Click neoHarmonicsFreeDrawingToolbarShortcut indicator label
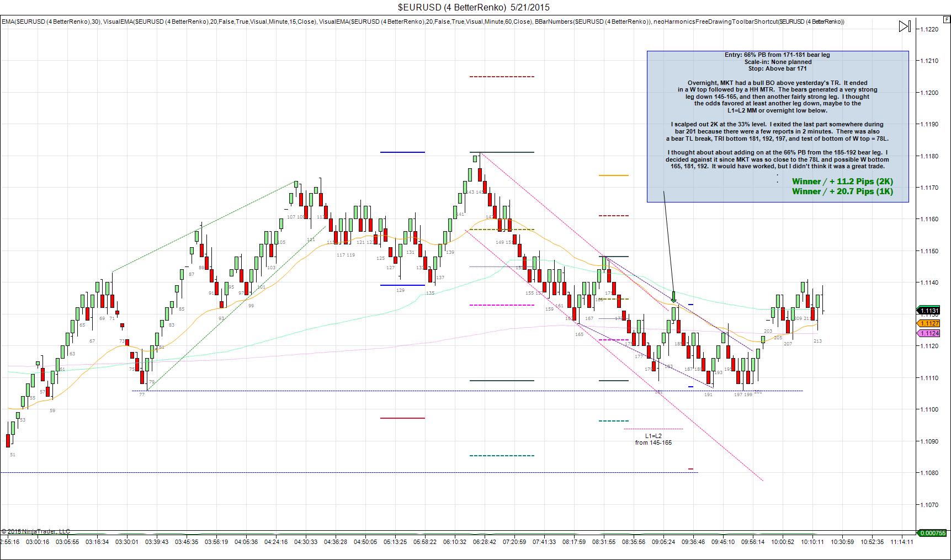This screenshot has width=951, height=560. [x=749, y=22]
